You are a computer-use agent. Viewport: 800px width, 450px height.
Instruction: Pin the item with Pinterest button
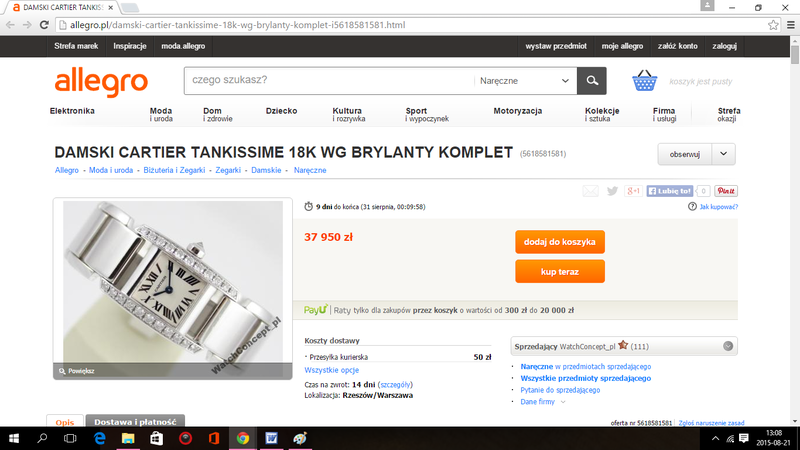726,191
